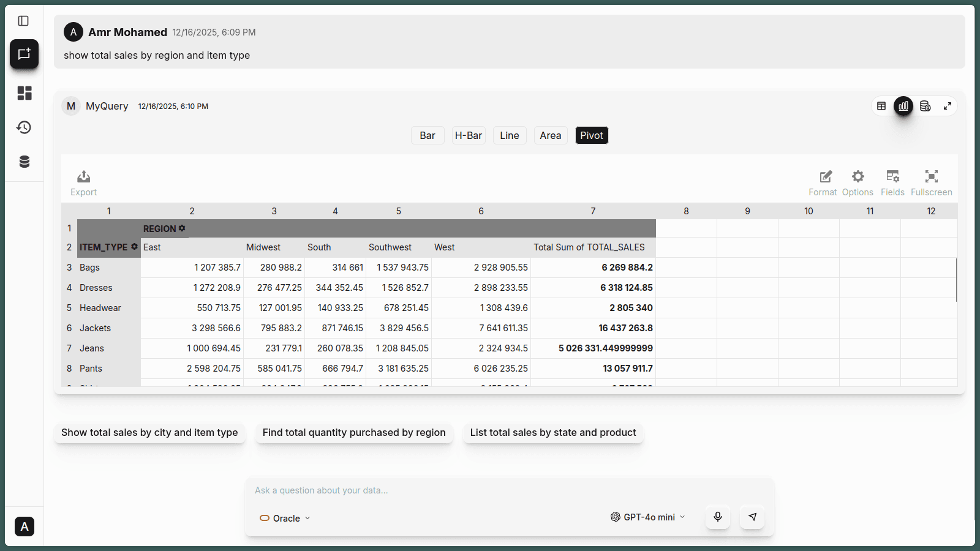Open a new chat from the sidebar

click(x=24, y=54)
